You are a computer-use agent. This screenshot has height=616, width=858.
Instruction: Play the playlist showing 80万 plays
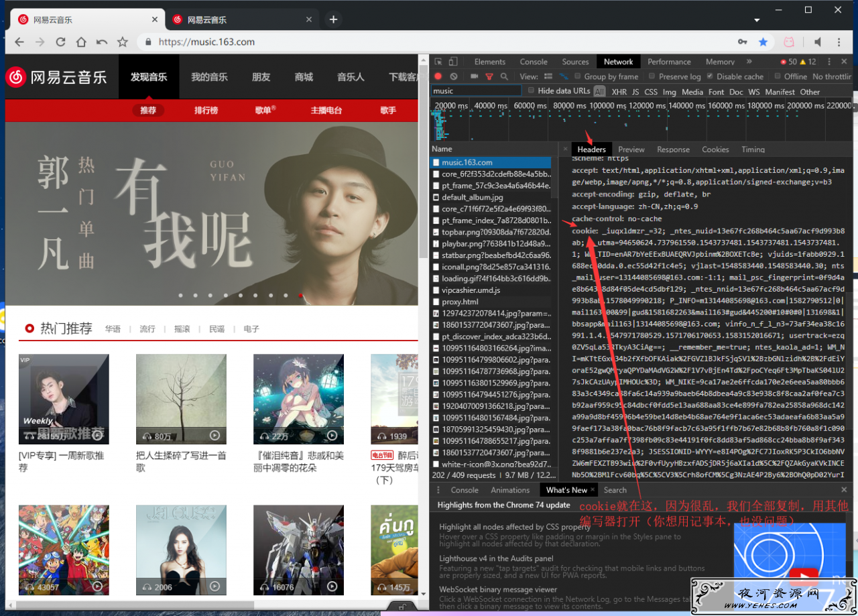click(214, 436)
